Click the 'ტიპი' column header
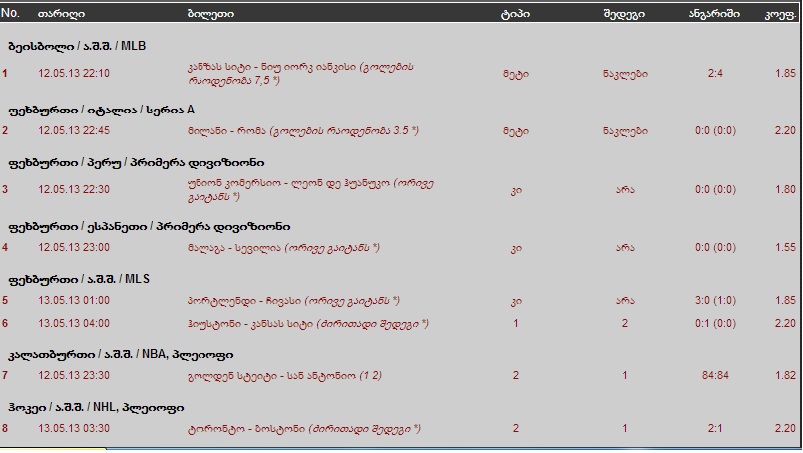This screenshot has height=453, width=803. (x=515, y=14)
